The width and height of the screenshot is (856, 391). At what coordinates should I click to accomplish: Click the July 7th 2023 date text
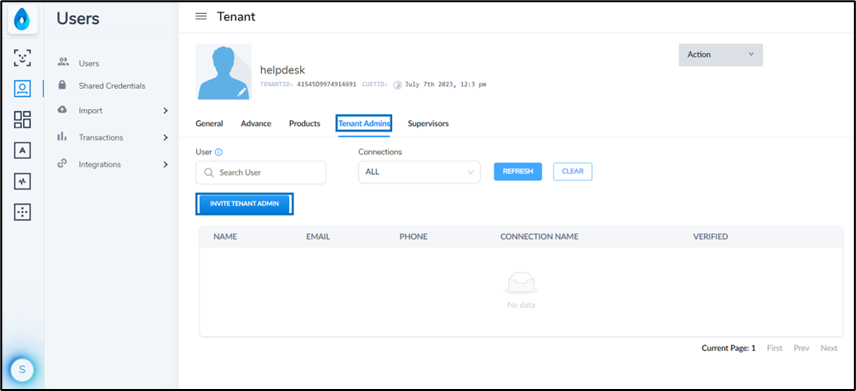click(x=445, y=85)
